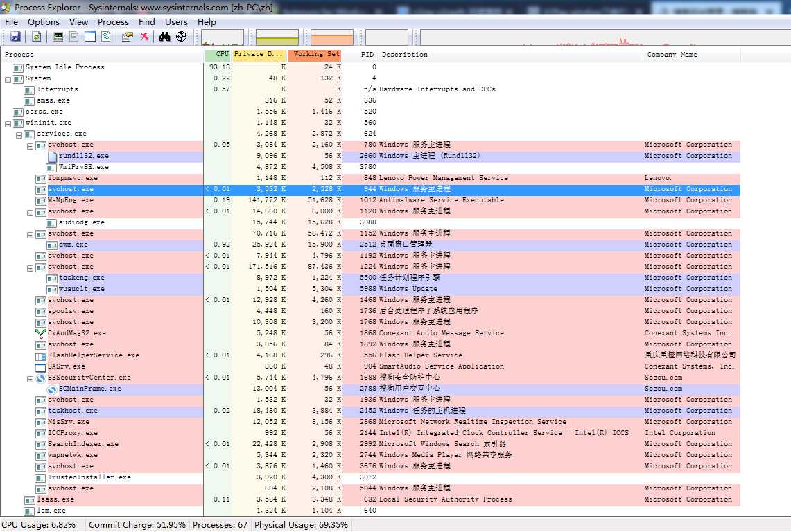This screenshot has width=791, height=532.
Task: Collapse the services.exe tree node
Action: [19, 135]
